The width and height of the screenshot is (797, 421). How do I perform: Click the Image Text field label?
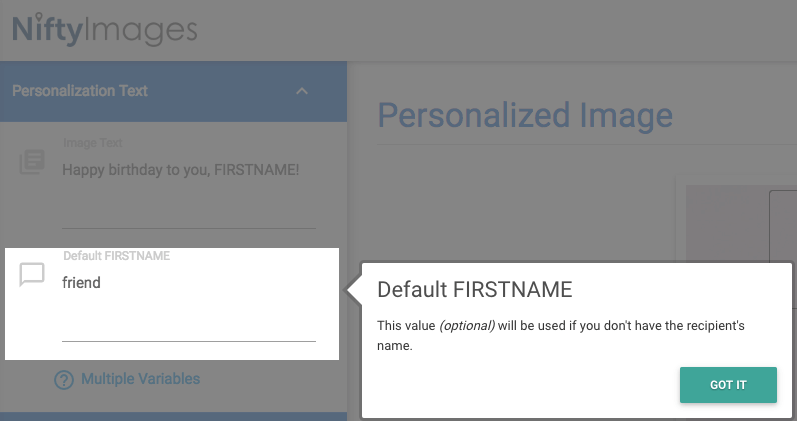92,143
